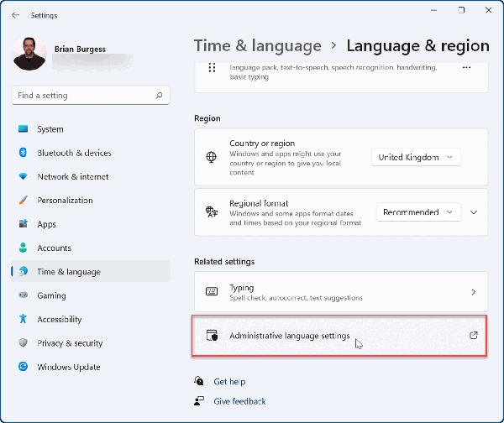Click the Accounts person icon
Screen dimensions: 504x423
(23, 248)
